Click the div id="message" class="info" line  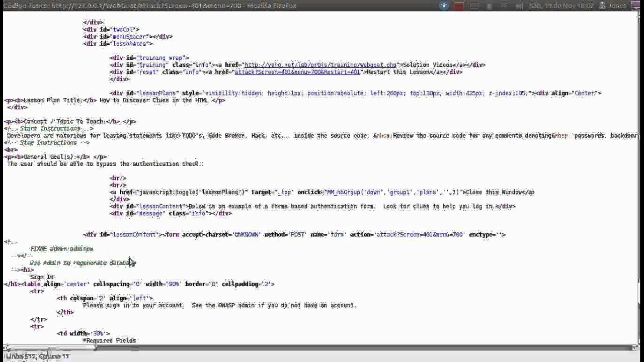coord(171,213)
